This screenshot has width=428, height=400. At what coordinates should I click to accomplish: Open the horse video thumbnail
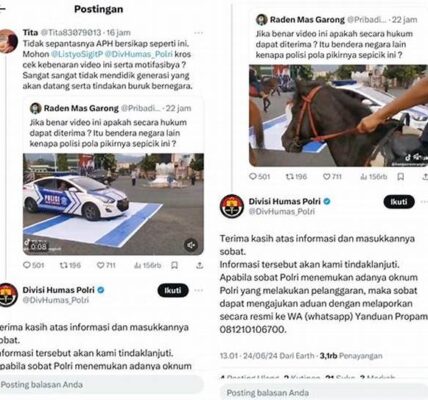tap(338, 115)
